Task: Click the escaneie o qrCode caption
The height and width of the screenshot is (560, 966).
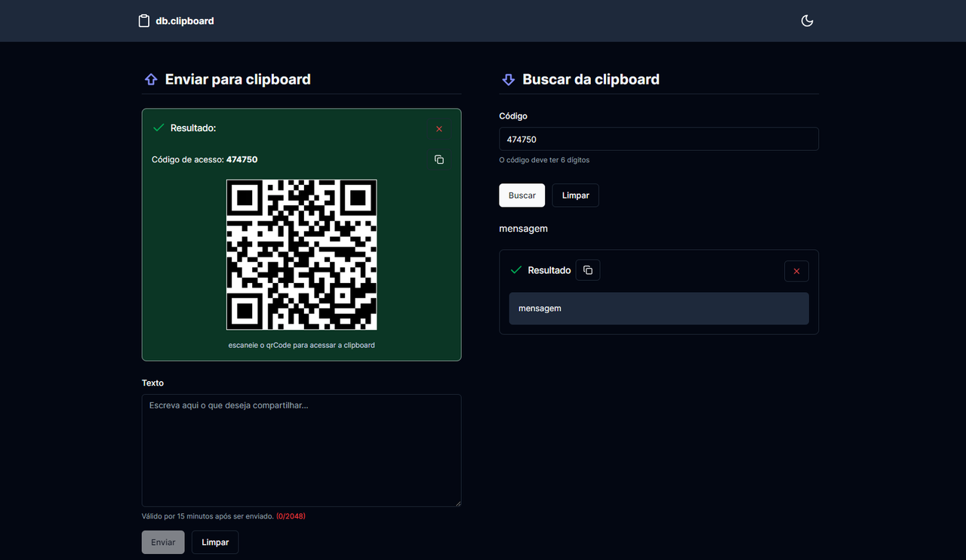Action: click(x=302, y=345)
